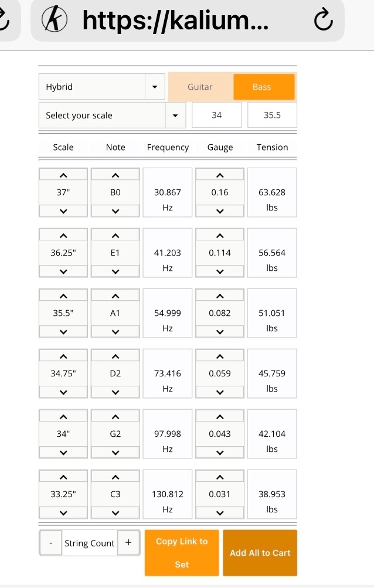374x588 pixels.
Task: Add a string with the plus button
Action: click(x=128, y=542)
